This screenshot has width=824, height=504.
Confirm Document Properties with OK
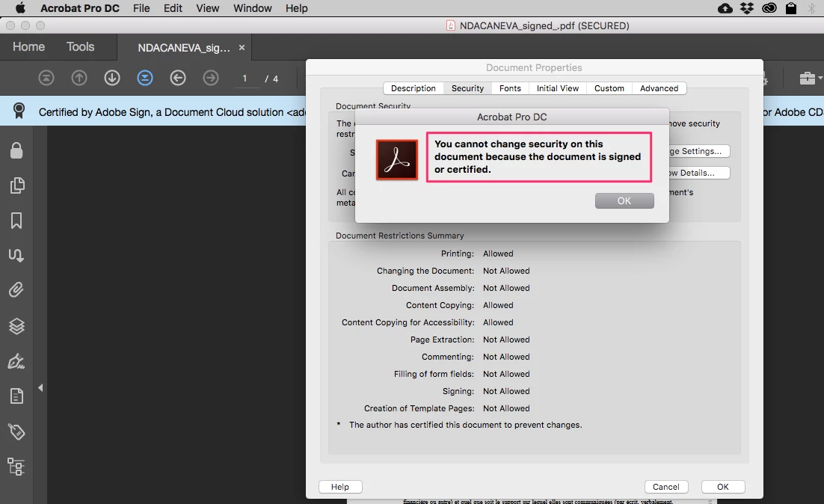tap(723, 487)
